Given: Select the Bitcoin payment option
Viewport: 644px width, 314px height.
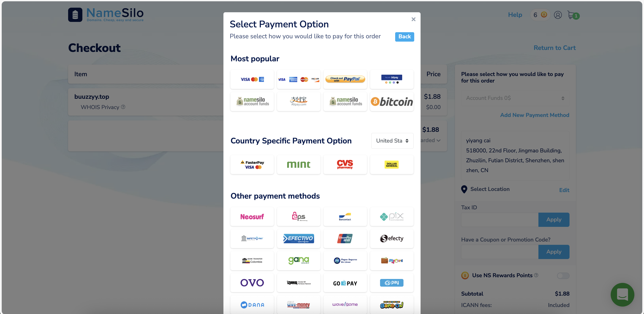Looking at the screenshot, I should 391,102.
